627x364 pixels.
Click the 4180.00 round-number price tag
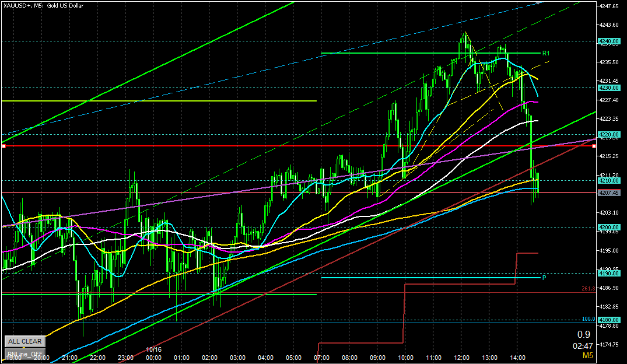coord(608,320)
